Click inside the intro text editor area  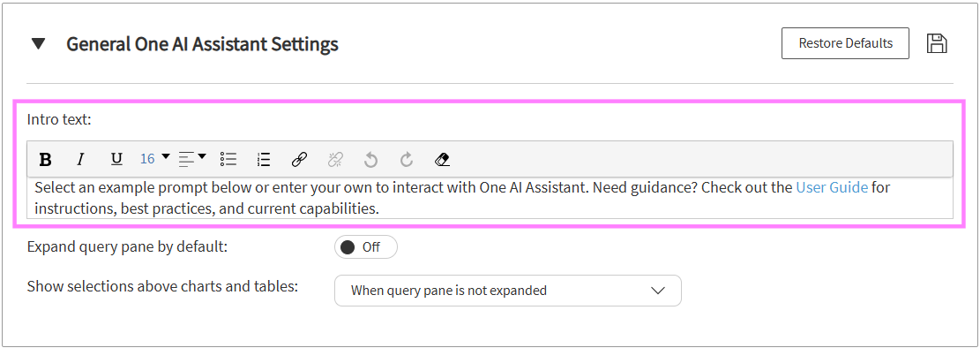tap(490, 198)
